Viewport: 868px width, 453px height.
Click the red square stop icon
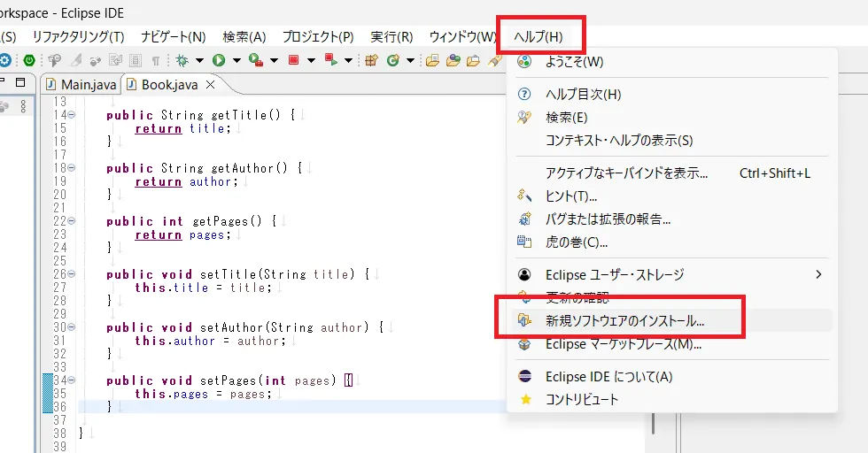pyautogui.click(x=294, y=60)
